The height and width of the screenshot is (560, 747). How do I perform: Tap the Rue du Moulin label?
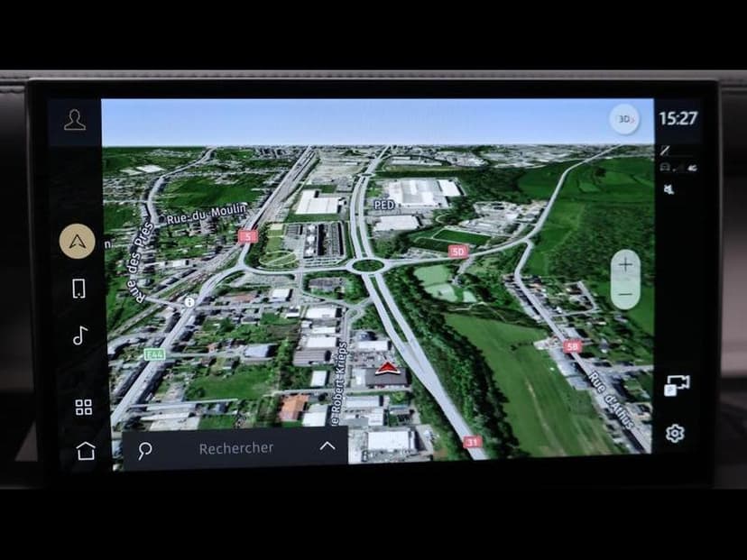207,213
